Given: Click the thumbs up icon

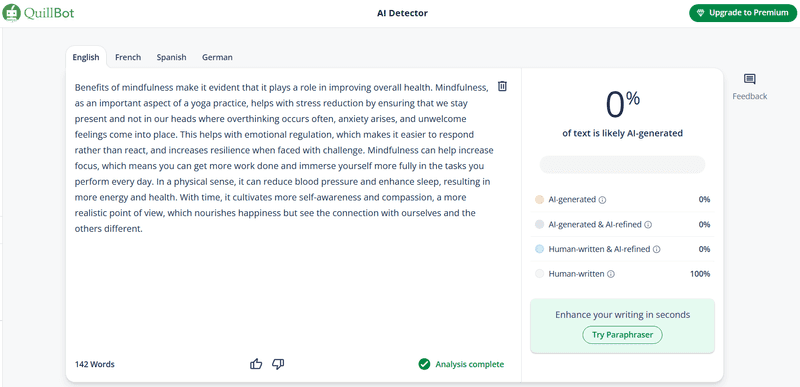Looking at the screenshot, I should (256, 364).
